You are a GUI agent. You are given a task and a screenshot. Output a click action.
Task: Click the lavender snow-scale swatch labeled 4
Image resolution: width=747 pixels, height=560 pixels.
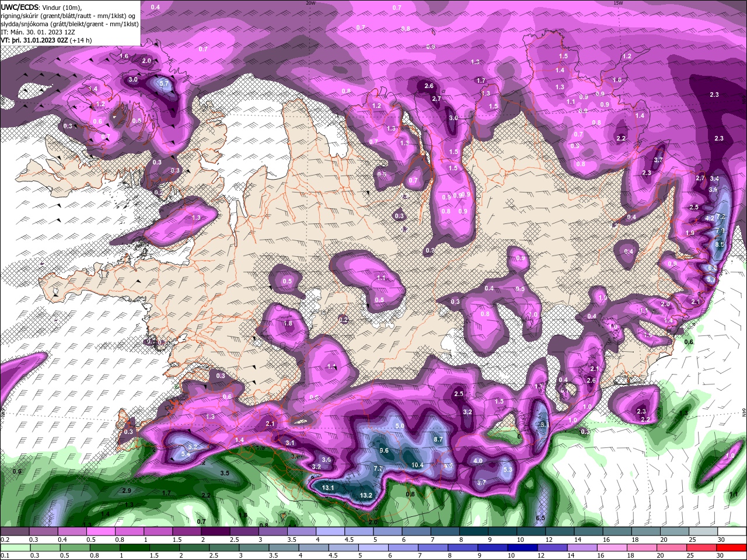tap(330, 531)
